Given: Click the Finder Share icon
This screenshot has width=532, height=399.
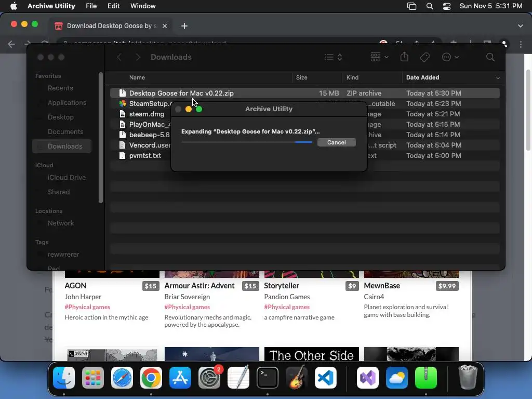Looking at the screenshot, I should pyautogui.click(x=404, y=57).
